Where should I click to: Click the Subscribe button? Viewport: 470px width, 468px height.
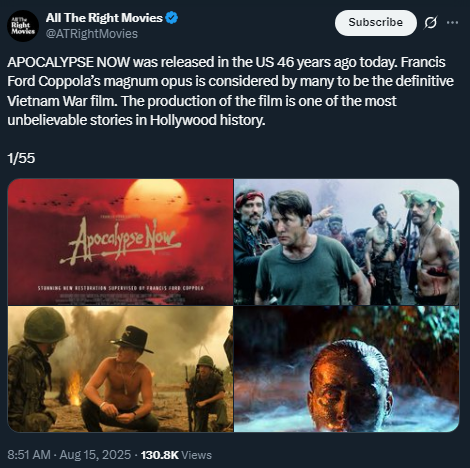(376, 23)
